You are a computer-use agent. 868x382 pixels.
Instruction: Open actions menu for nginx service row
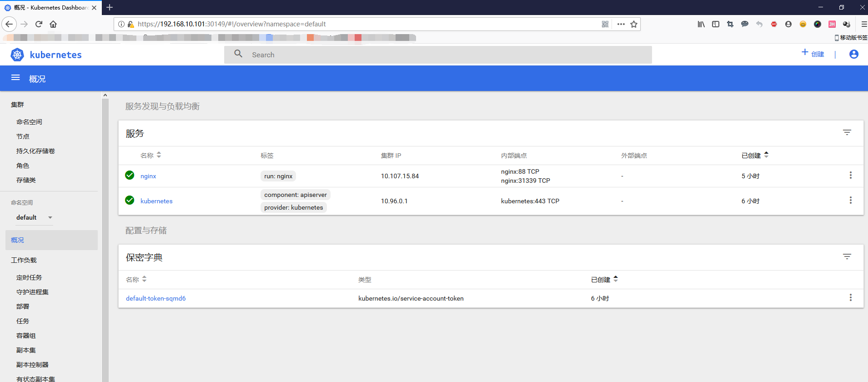coord(851,175)
